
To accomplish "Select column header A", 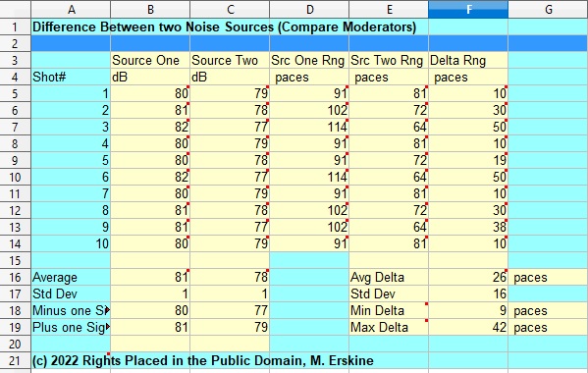I will (x=71, y=10).
